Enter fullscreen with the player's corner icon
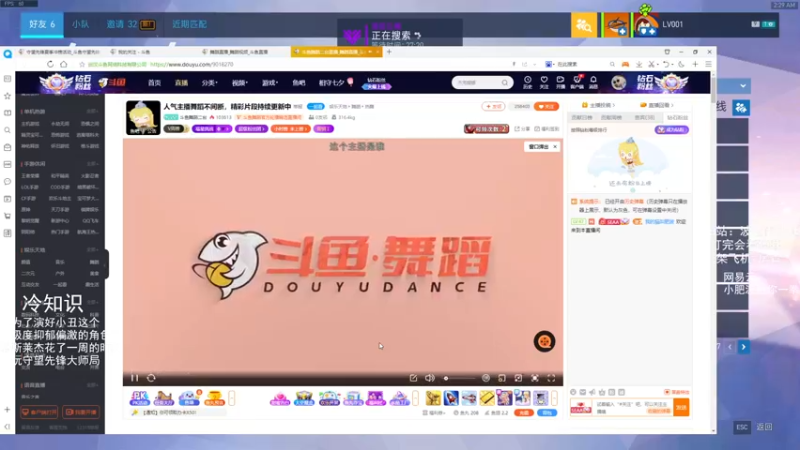This screenshot has width=800, height=450. click(551, 378)
